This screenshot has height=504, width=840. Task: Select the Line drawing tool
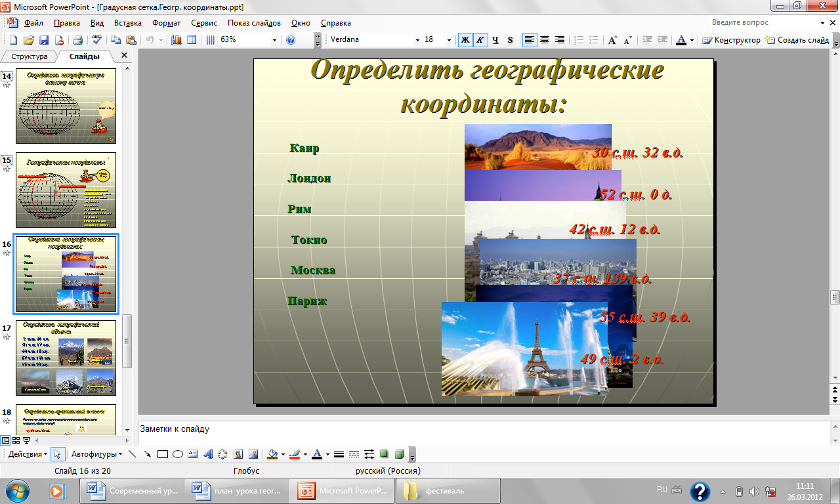coord(133,454)
